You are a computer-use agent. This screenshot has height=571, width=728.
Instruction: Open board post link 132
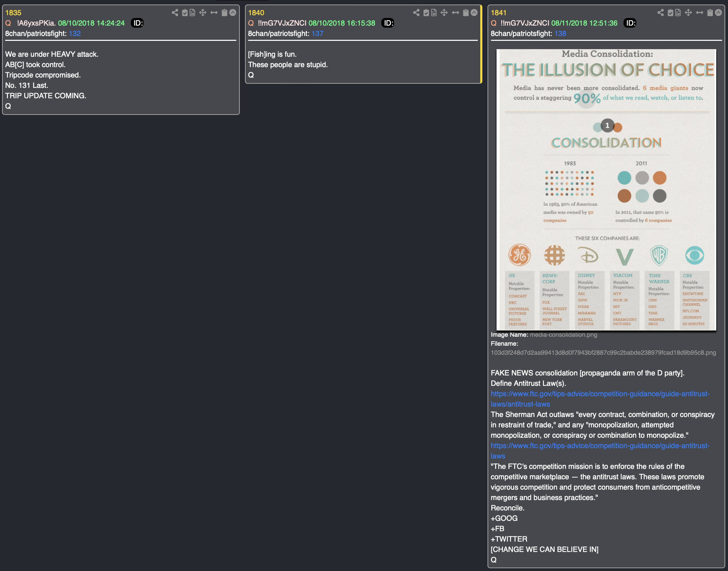(x=75, y=34)
